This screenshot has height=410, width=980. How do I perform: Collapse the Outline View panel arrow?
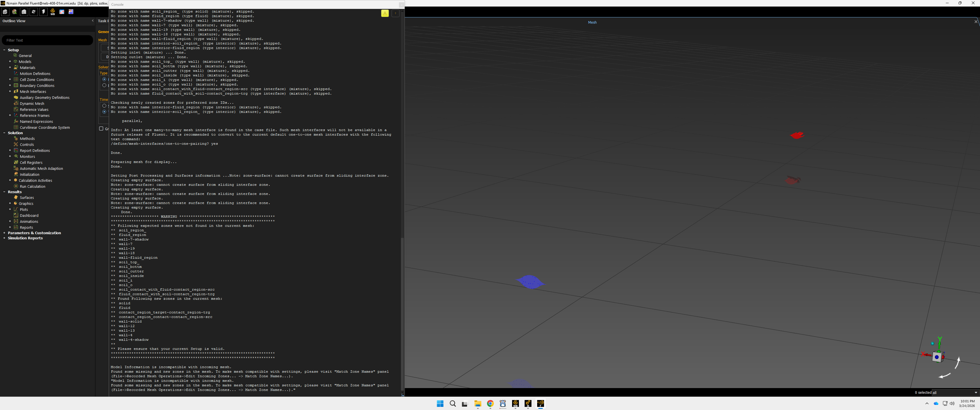coord(92,21)
